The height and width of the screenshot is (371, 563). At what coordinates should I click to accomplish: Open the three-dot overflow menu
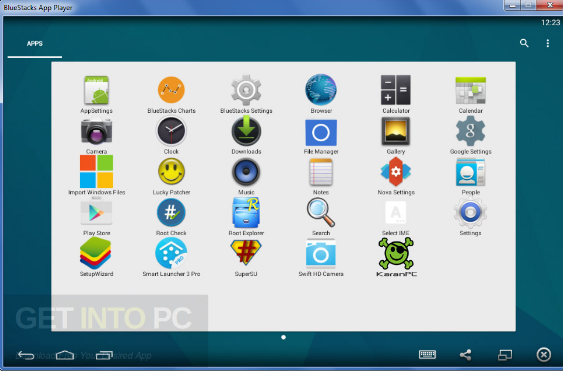(548, 43)
